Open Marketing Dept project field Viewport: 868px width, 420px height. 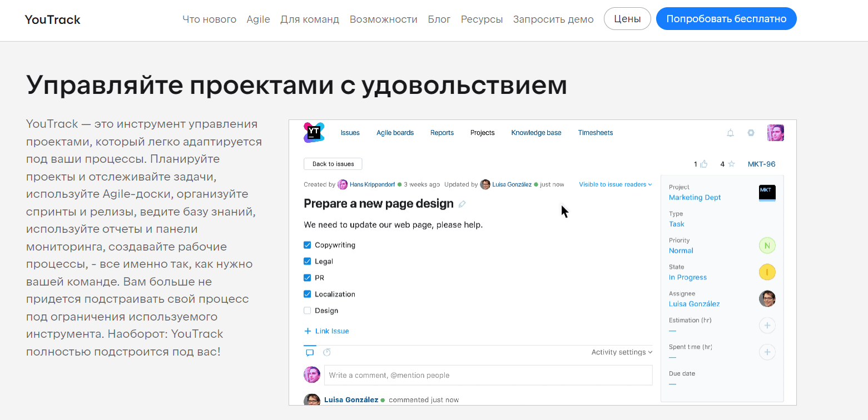coord(695,197)
